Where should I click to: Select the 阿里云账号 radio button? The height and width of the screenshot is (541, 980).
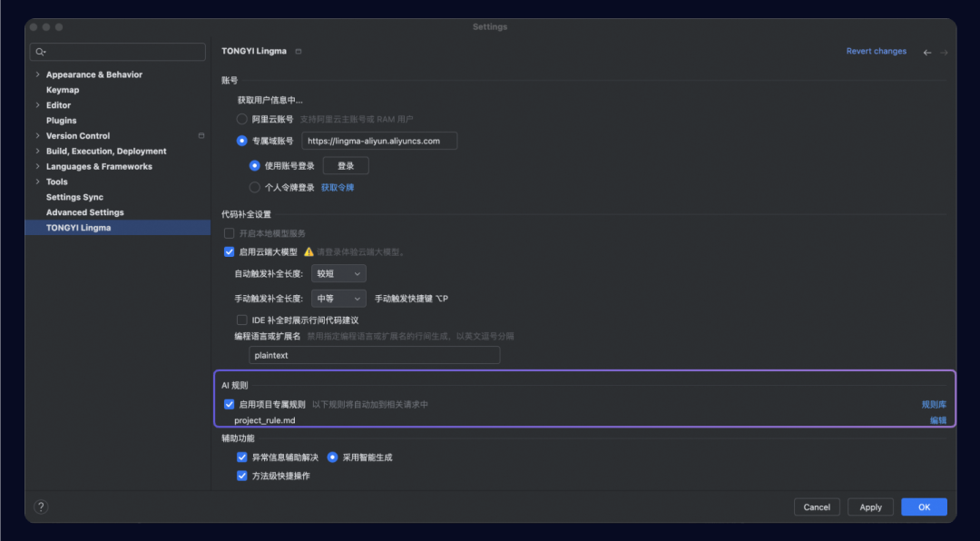pyautogui.click(x=242, y=119)
